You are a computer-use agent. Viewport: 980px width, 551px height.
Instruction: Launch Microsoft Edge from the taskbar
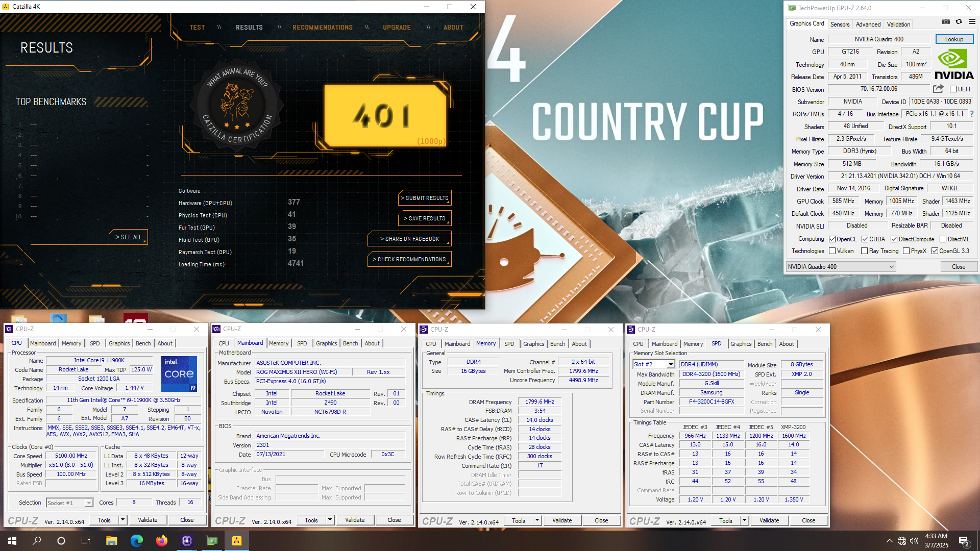point(137,541)
